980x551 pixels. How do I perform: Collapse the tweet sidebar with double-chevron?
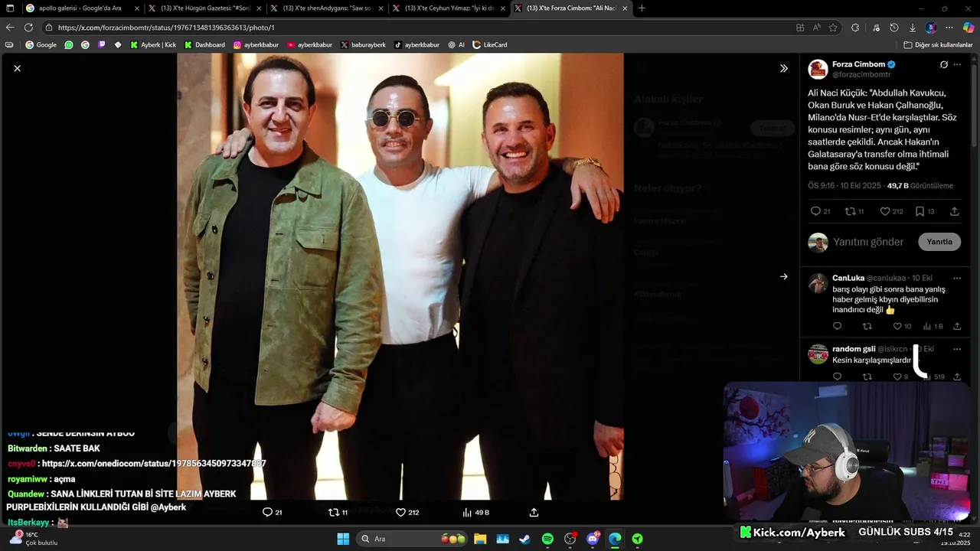(783, 68)
